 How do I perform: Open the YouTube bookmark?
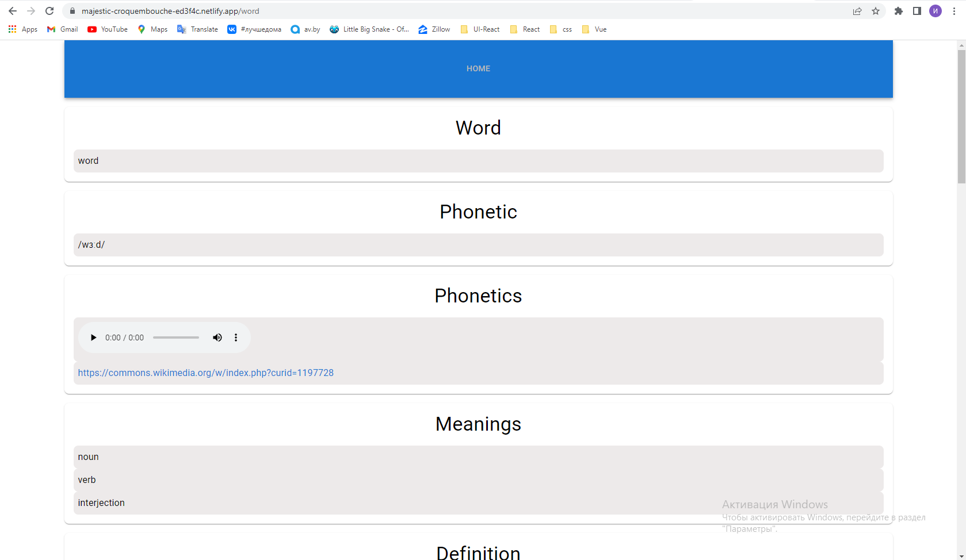108,29
